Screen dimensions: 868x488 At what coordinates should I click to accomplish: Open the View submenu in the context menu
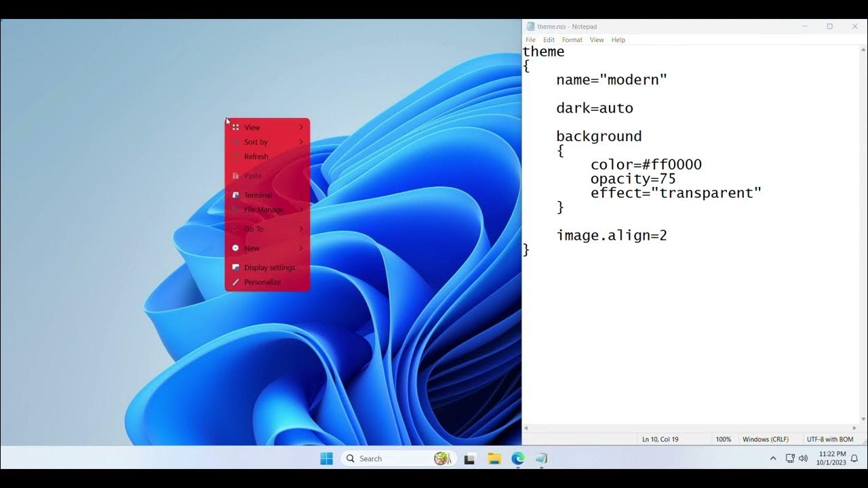point(267,127)
